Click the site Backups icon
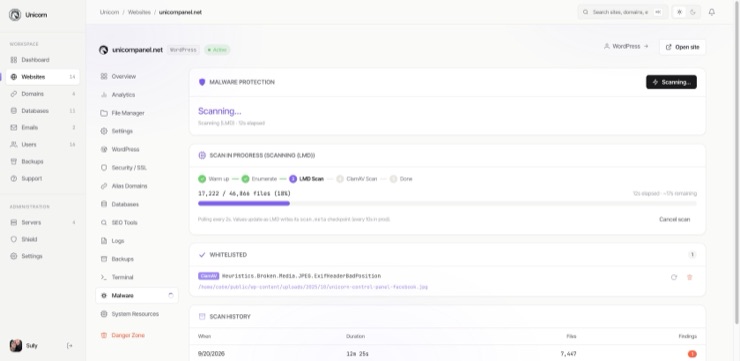Viewport: 740px width, 361px height. click(104, 259)
